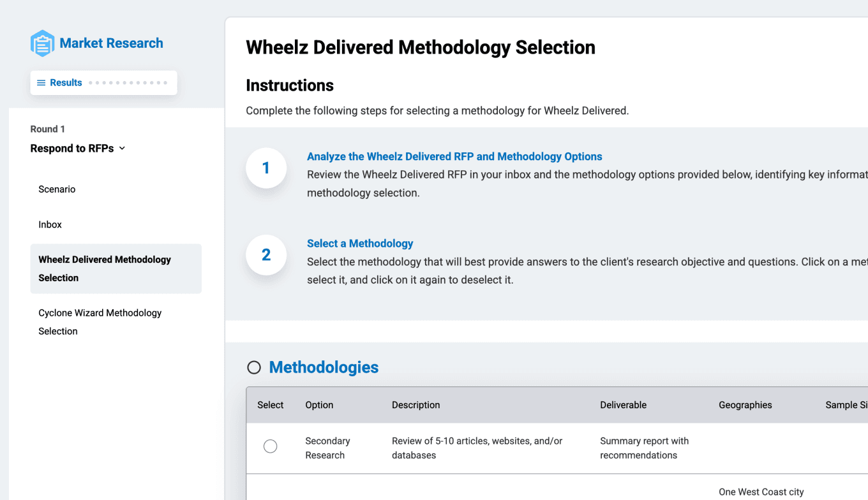Open Cyclone Wizard Methodology Selection page
868x500 pixels.
tap(100, 322)
